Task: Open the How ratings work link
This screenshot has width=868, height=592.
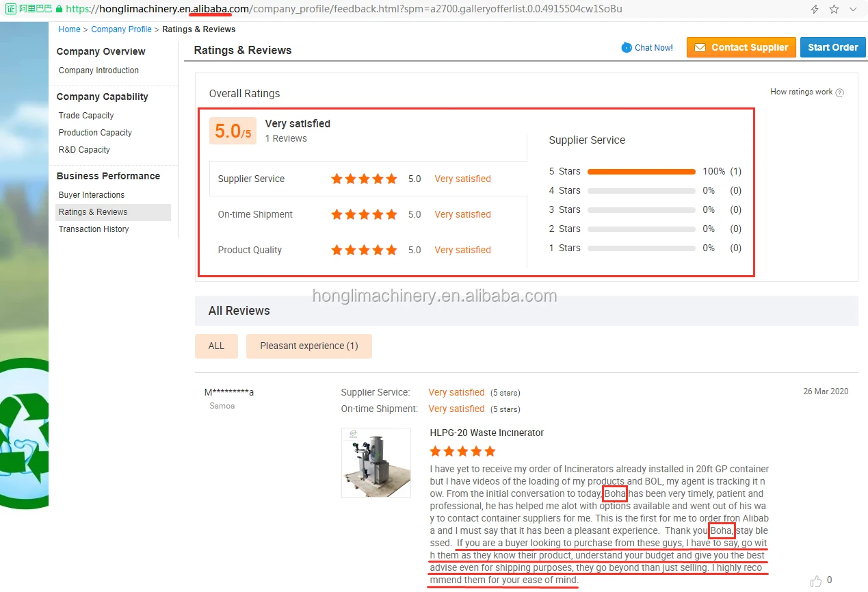Action: pos(801,92)
